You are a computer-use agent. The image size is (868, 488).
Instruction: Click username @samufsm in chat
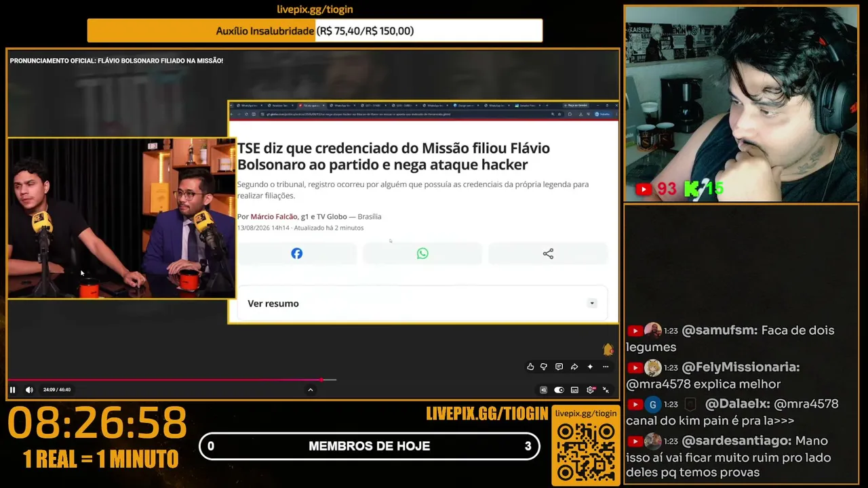(x=719, y=331)
